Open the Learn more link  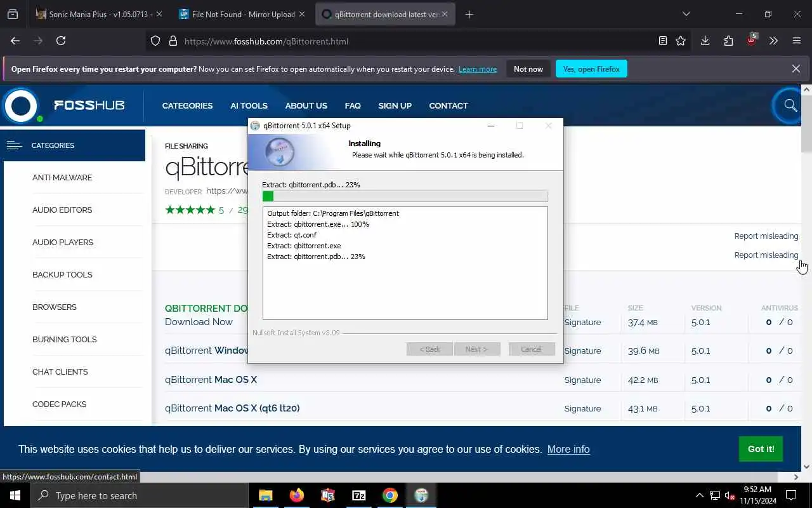click(478, 69)
